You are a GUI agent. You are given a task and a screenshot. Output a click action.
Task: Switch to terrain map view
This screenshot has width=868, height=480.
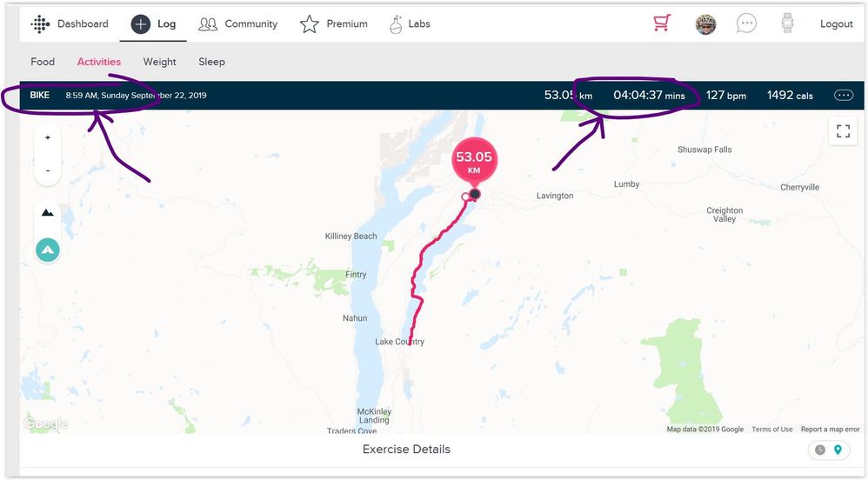pos(48,213)
